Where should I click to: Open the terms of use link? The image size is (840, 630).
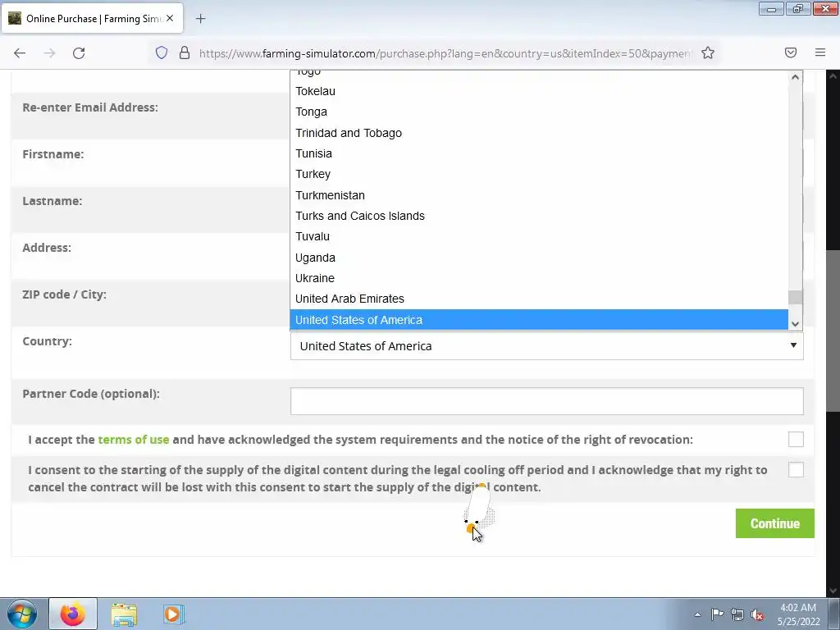[x=134, y=440]
